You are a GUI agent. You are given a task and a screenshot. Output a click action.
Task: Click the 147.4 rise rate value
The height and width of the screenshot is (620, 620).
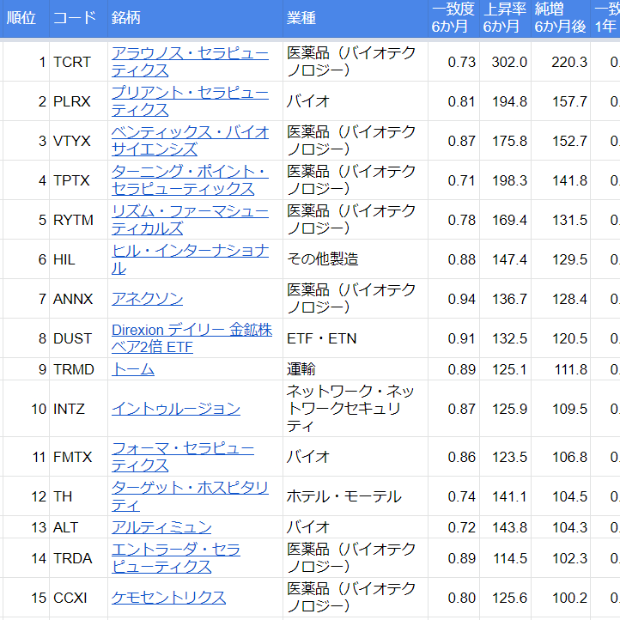pyautogui.click(x=509, y=260)
